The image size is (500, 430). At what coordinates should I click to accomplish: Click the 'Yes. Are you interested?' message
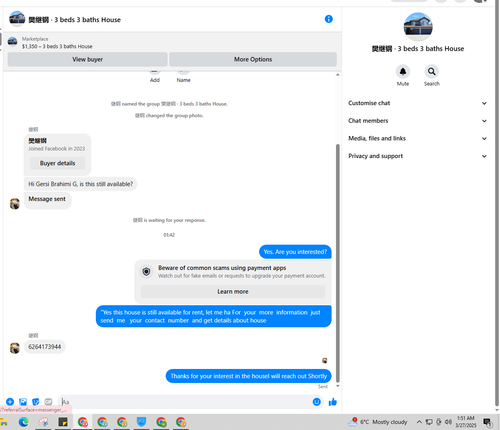point(295,252)
